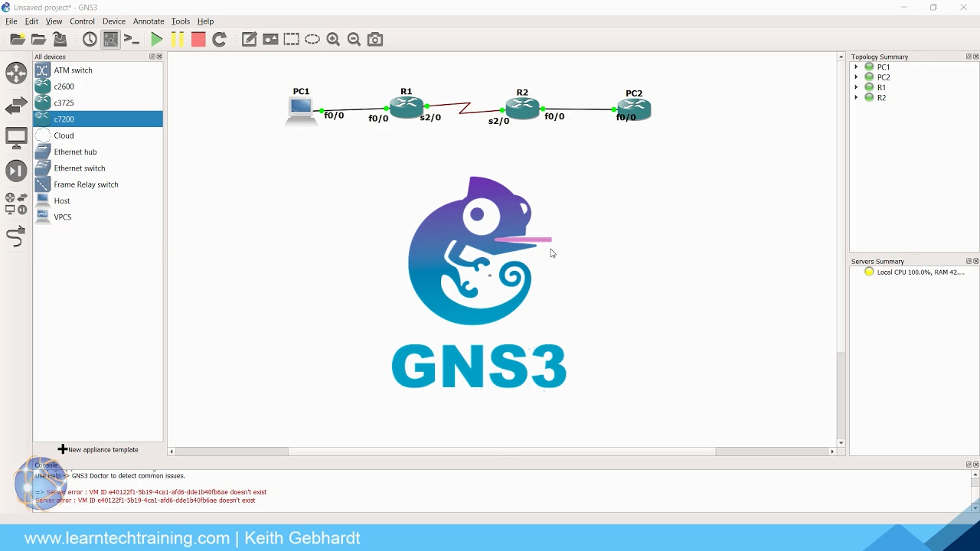Open the View menu
The width and height of the screenshot is (980, 551).
coord(54,21)
